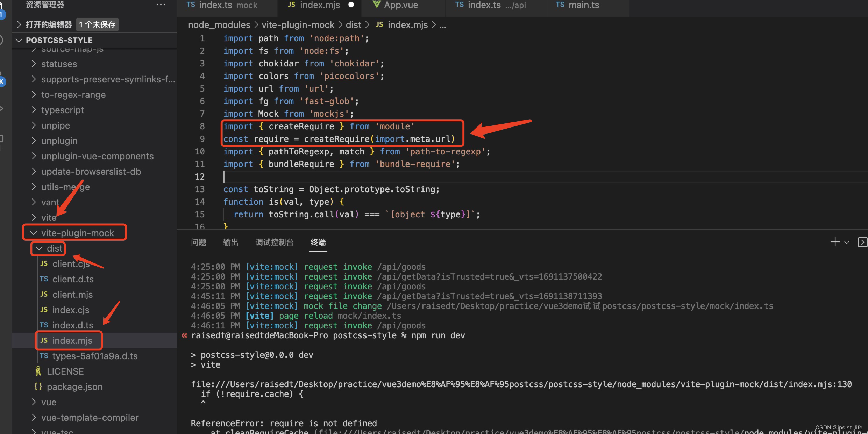Click the unsaved dot on the index.mjs tab
The image size is (868, 434).
(351, 5)
